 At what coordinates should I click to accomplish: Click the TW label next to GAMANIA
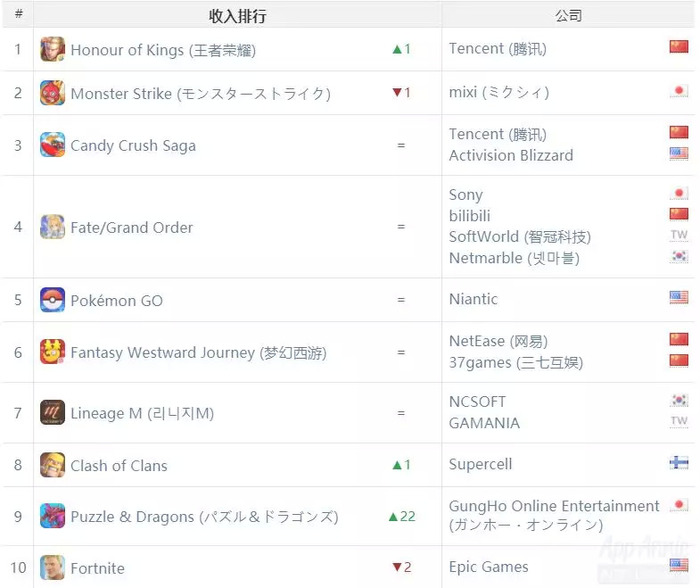(679, 421)
